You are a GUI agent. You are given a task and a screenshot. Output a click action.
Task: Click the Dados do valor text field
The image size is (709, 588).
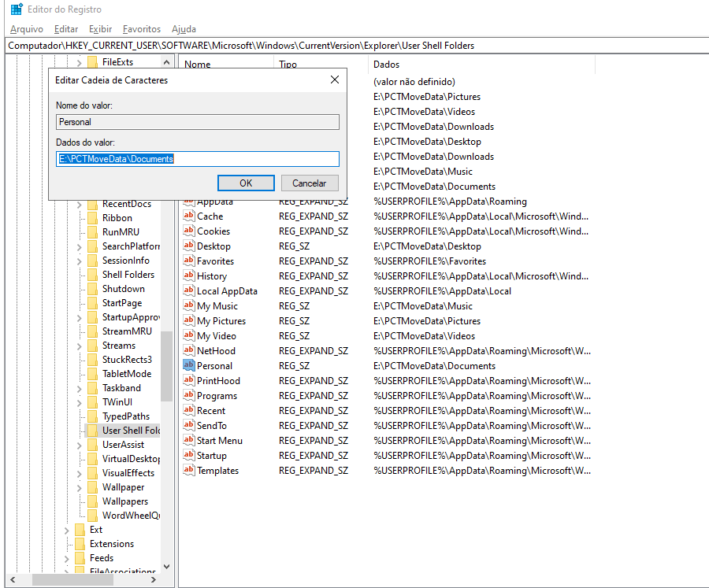click(x=198, y=159)
